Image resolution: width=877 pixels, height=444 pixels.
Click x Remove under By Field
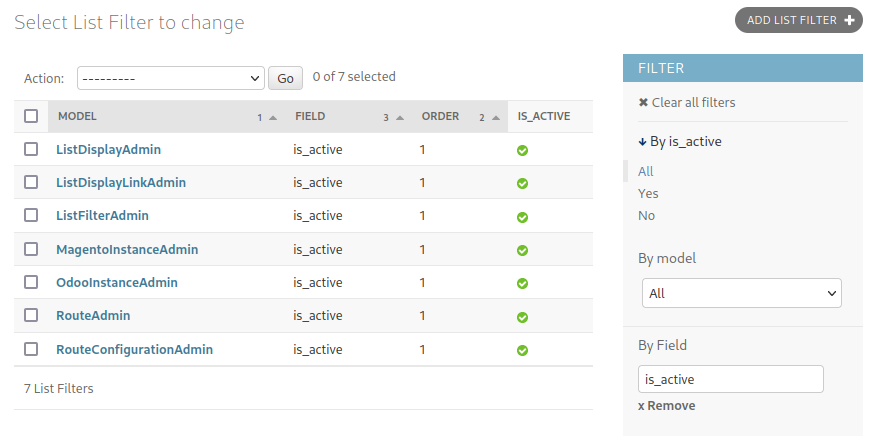click(666, 406)
